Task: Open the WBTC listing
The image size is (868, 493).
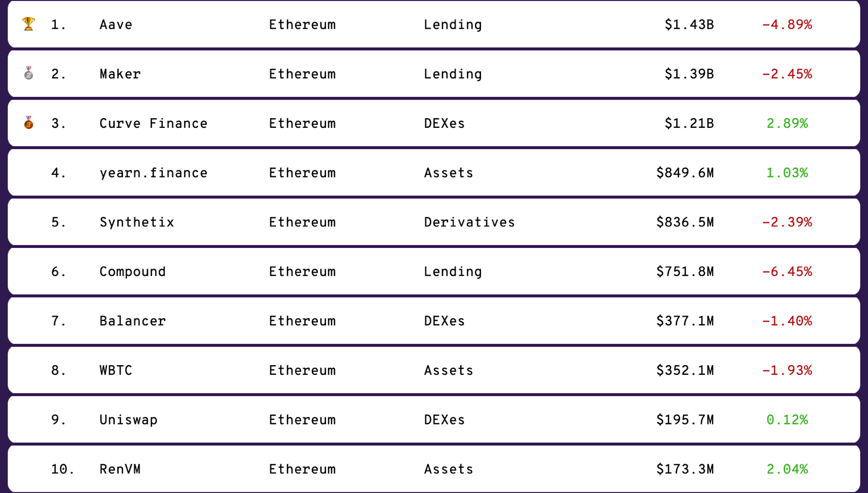Action: point(116,370)
